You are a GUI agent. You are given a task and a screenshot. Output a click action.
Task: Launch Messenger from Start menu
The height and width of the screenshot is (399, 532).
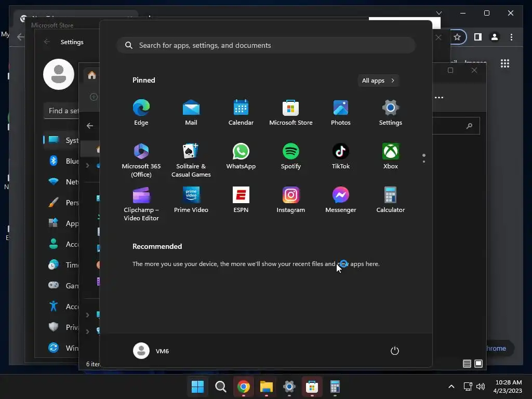341,200
